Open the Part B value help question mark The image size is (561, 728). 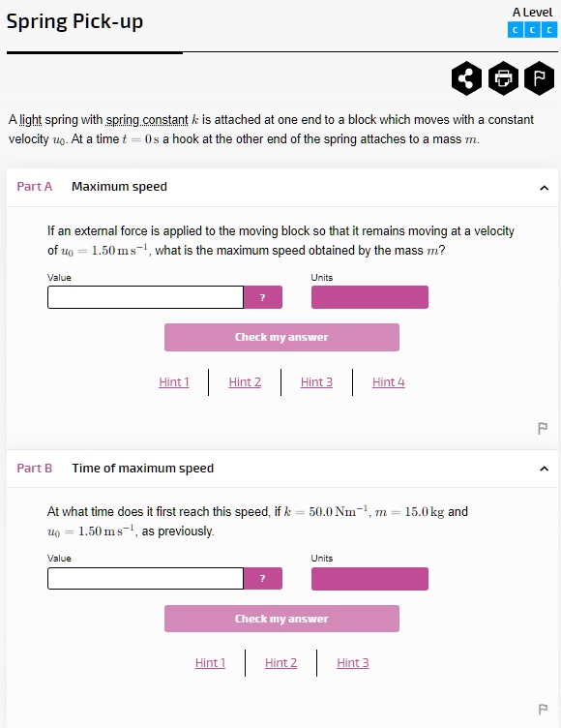click(x=263, y=579)
